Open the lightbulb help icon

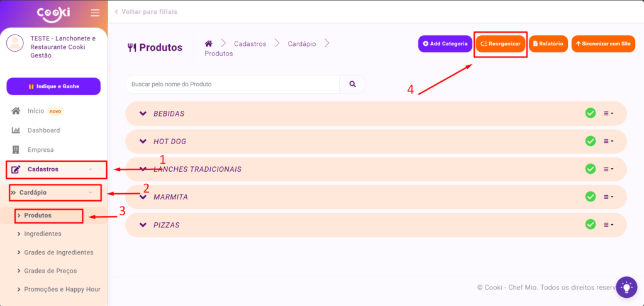626,286
